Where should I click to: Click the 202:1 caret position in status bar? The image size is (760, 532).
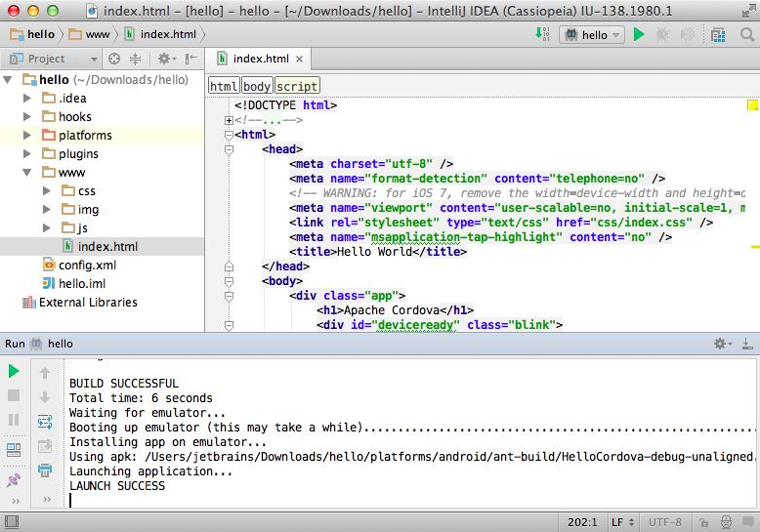coord(582,522)
